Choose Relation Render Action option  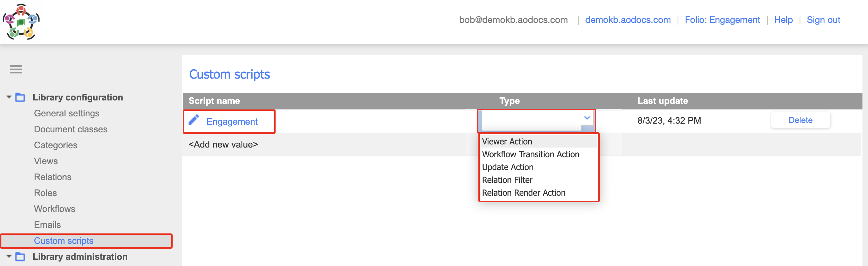coord(523,193)
